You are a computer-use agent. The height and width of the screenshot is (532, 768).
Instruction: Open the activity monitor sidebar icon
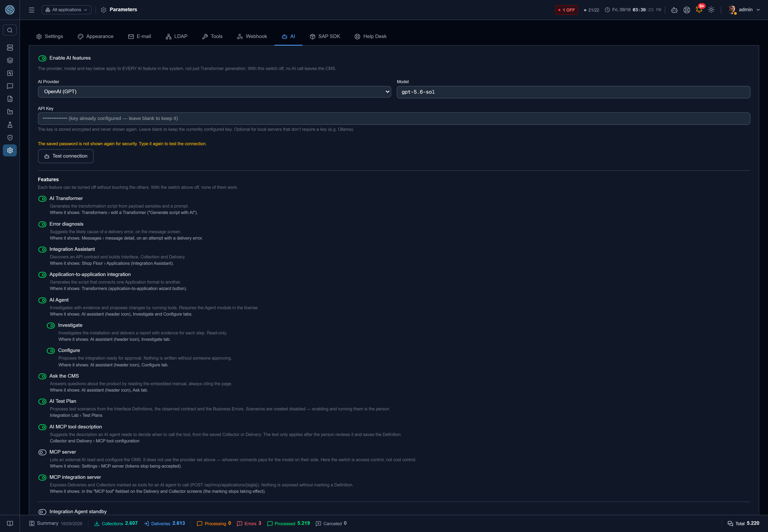coord(10,73)
